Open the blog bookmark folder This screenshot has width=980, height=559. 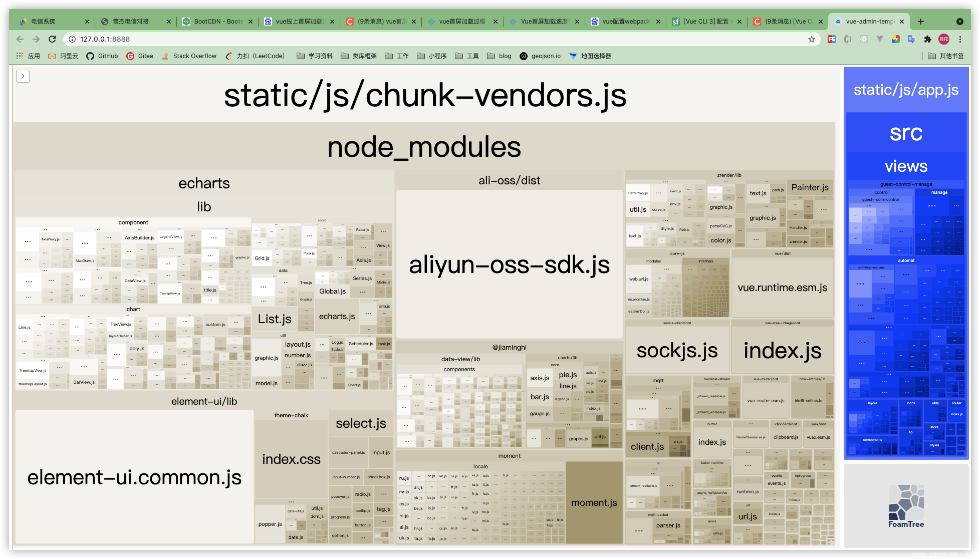click(x=499, y=56)
